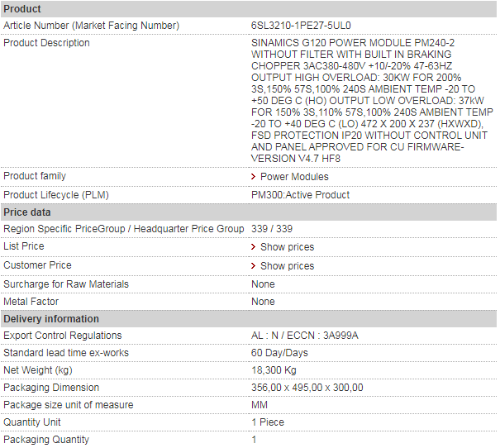
Task: Click the red arrow in the Customer Price row
Action: (253, 265)
